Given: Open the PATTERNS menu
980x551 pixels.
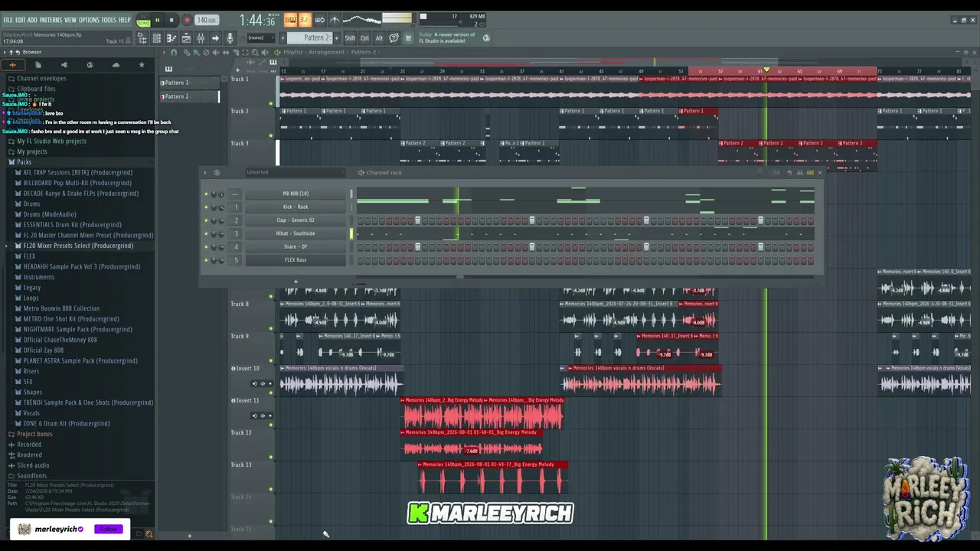Looking at the screenshot, I should (51, 20).
